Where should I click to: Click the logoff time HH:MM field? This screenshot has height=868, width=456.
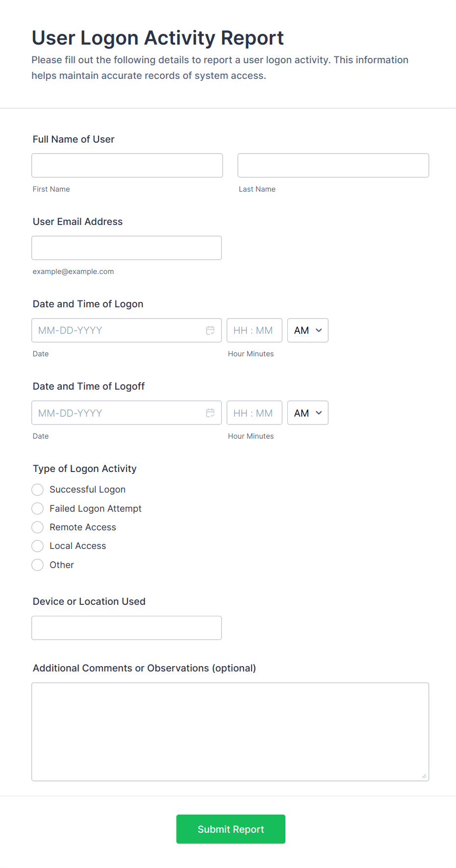(254, 413)
